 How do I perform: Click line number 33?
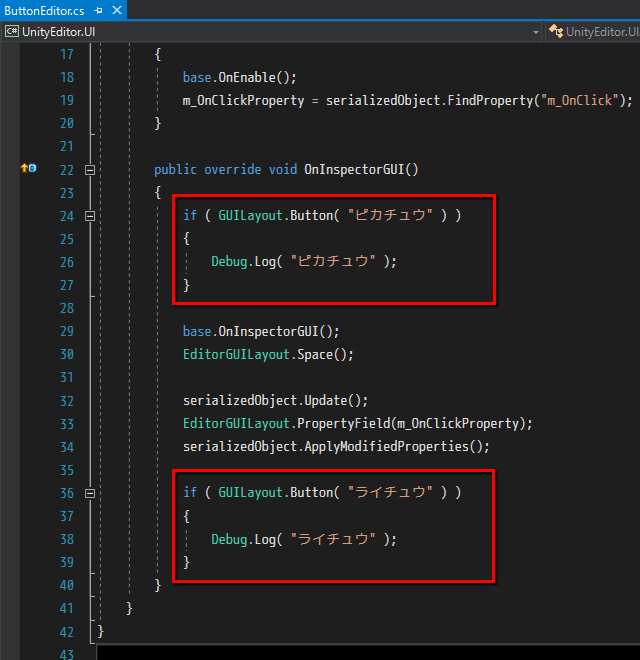pyautogui.click(x=67, y=424)
